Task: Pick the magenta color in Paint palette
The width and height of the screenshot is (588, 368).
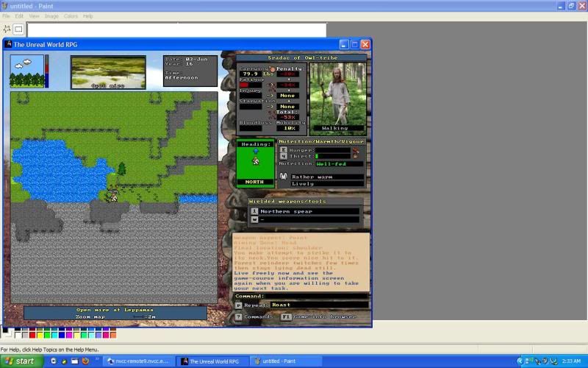Action: coord(69,335)
